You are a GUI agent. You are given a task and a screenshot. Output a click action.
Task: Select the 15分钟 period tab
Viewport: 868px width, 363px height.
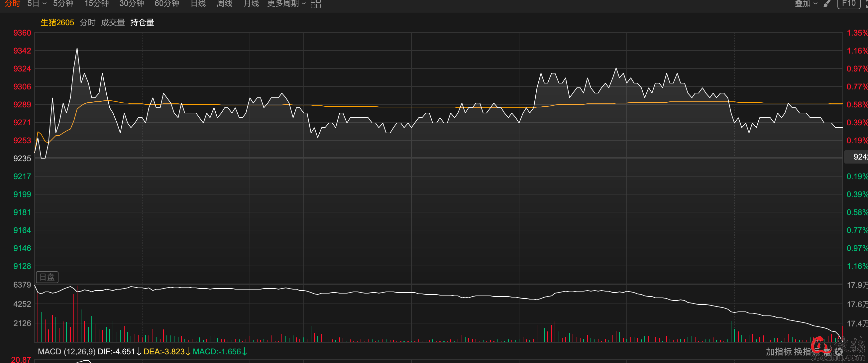tap(96, 4)
